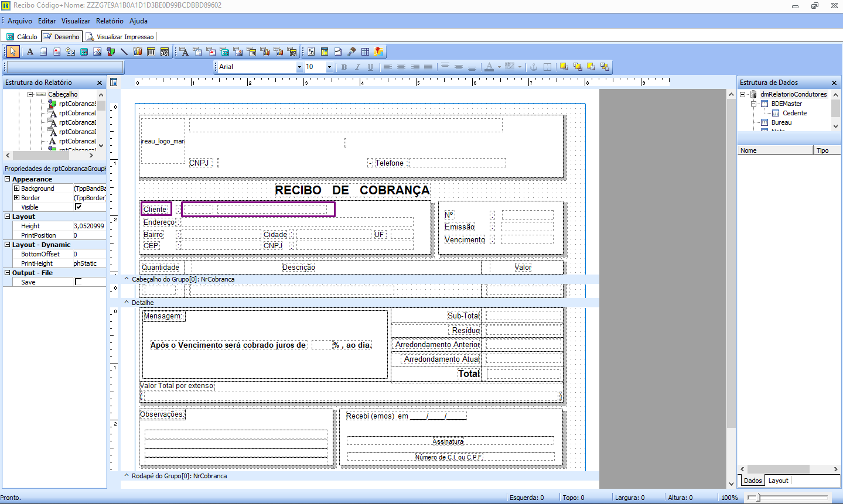843x504 pixels.
Task: Switch to the Visualizar Impressao tab
Action: (x=120, y=37)
